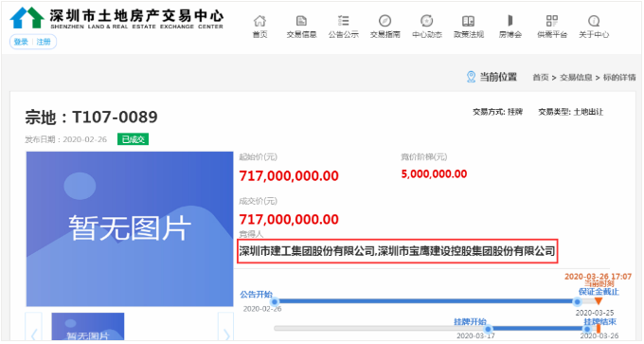This screenshot has height=344, width=644.
Task: Click the 当前位置 location pin icon
Action: (x=471, y=77)
